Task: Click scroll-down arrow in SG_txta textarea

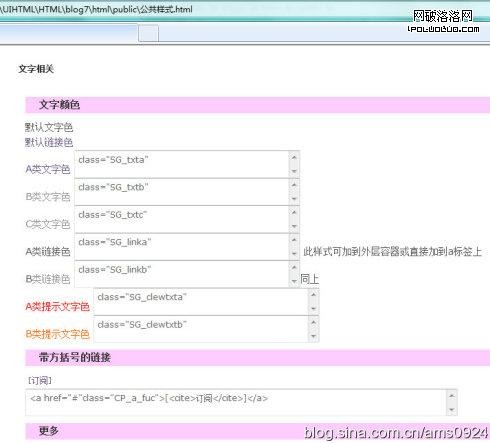Action: pyautogui.click(x=294, y=171)
